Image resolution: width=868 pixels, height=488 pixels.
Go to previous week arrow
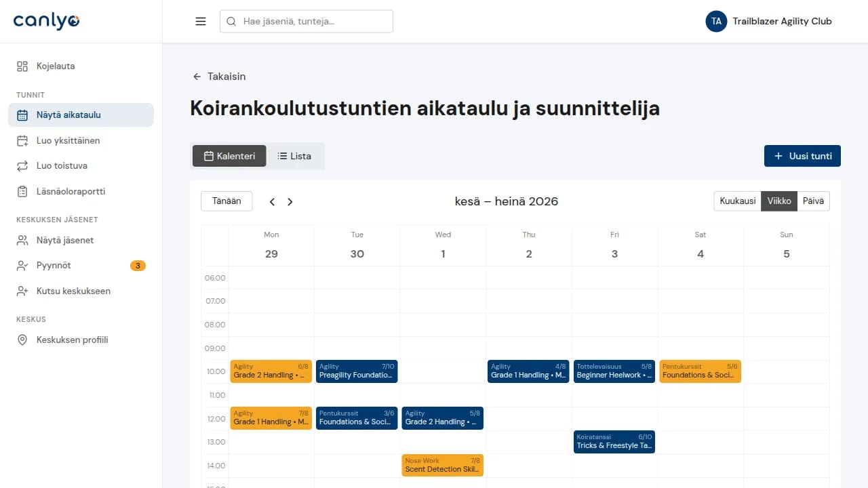click(x=272, y=201)
